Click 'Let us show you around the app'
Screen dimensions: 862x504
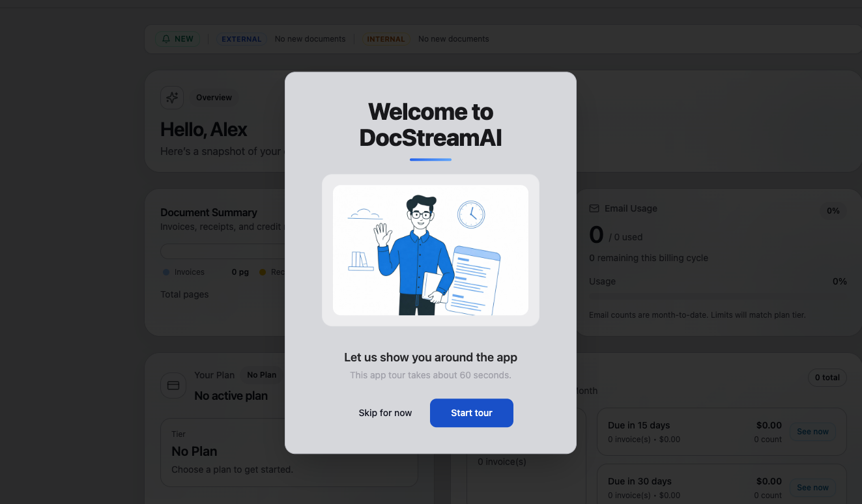[431, 357]
